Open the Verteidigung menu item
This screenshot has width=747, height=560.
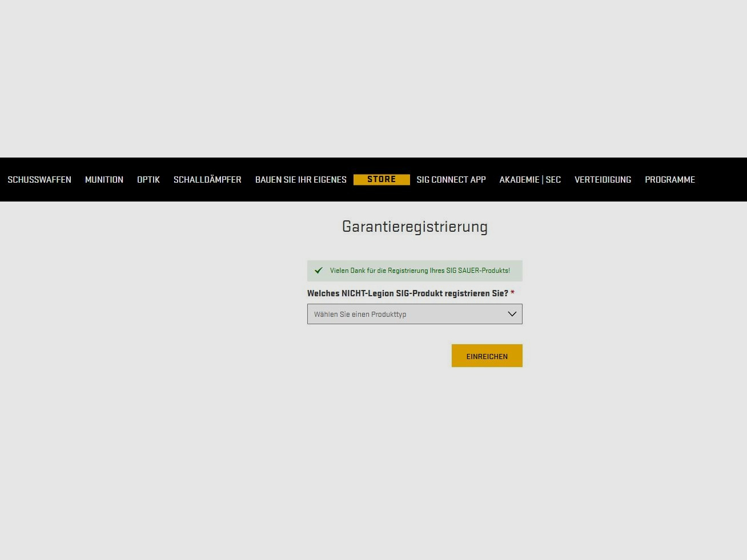point(603,180)
